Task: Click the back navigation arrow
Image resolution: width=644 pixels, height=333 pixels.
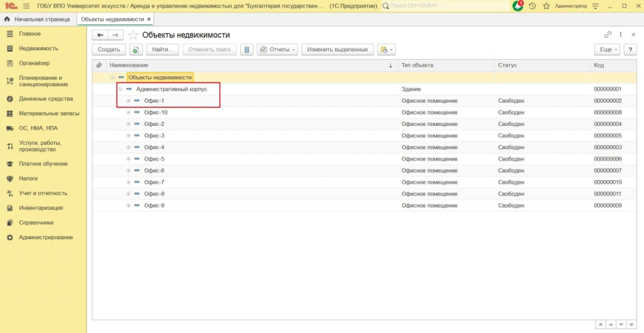Action: click(x=100, y=35)
